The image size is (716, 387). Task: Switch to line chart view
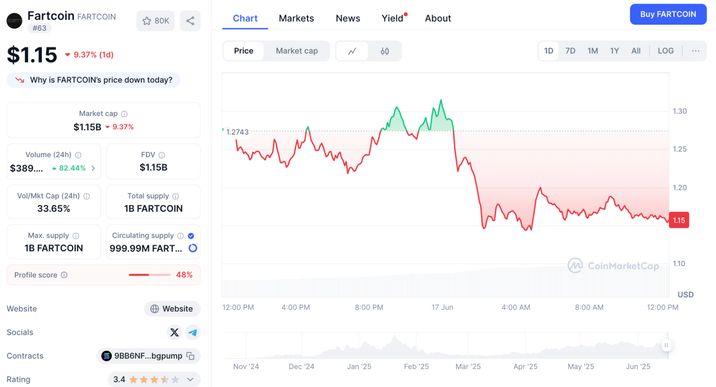pos(352,51)
